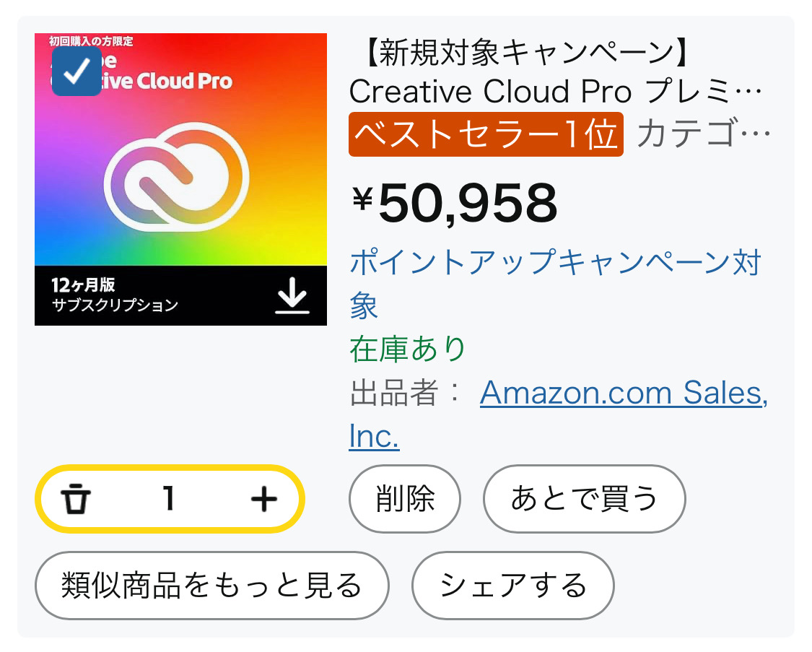Screen dimensions: 812x652
Task: Click the trash icon in the quantity stepper
Action: pyautogui.click(x=74, y=499)
